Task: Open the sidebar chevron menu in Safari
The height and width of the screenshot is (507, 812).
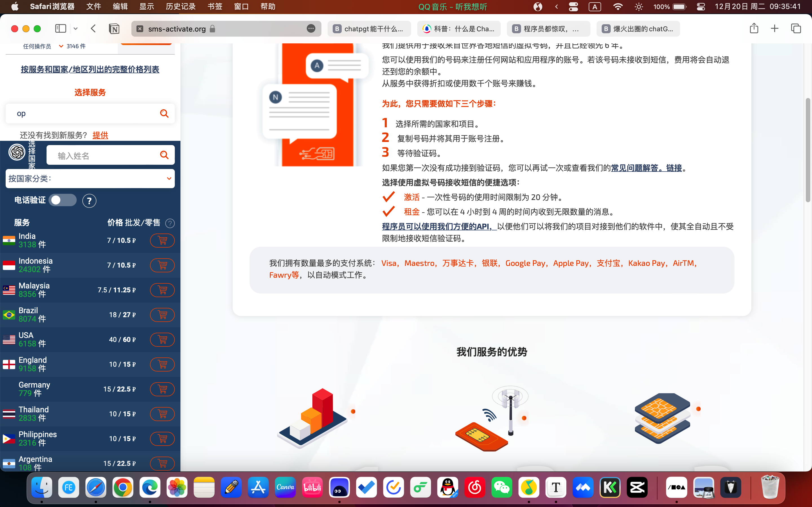Action: click(x=76, y=29)
